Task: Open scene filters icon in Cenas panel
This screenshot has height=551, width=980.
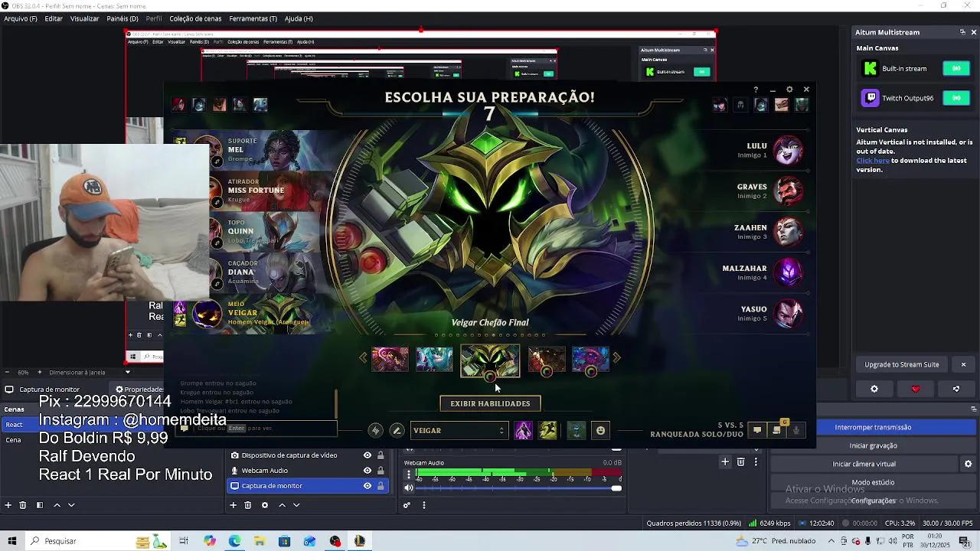Action: [x=40, y=505]
